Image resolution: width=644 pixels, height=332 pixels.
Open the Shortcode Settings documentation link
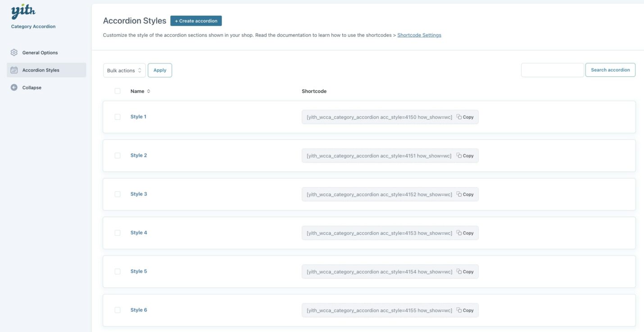tap(419, 35)
